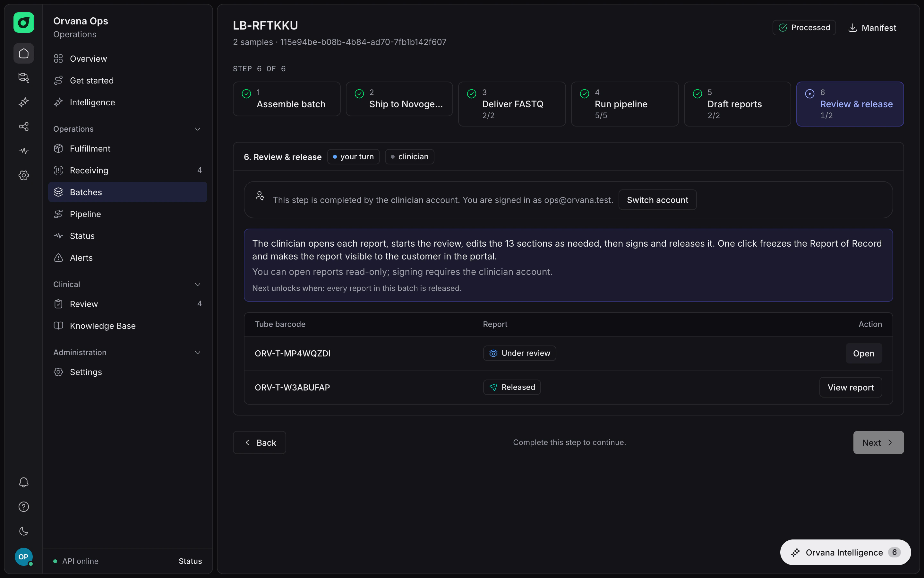The height and width of the screenshot is (578, 924).
Task: Open report for ORV-T-MP4WQZDI
Action: coord(864,353)
